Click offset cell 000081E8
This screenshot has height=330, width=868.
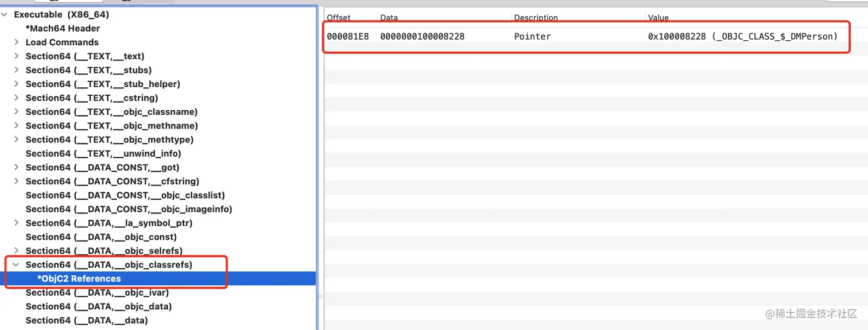(348, 36)
